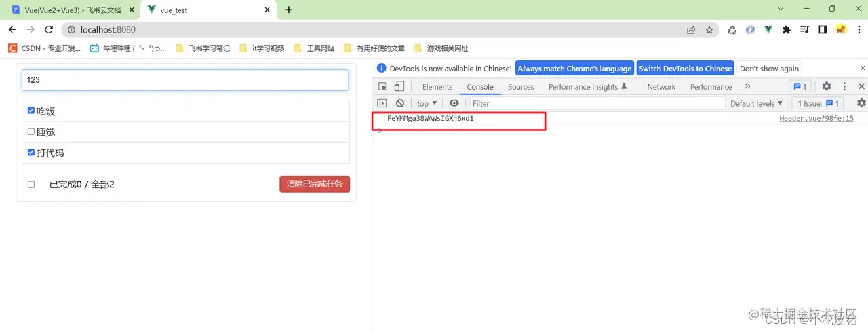The width and height of the screenshot is (868, 332).
Task: Open the 哔哩哔哩 bookmark
Action: (x=128, y=48)
